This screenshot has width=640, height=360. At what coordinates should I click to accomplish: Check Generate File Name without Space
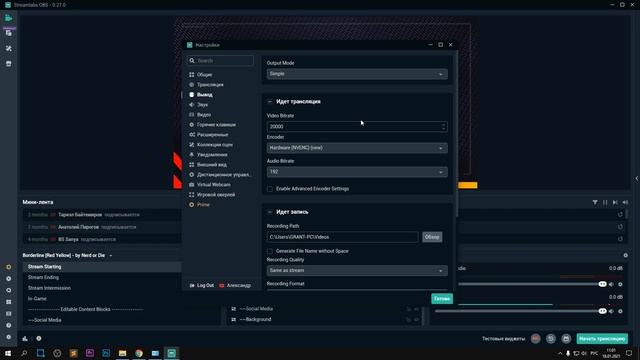point(270,251)
